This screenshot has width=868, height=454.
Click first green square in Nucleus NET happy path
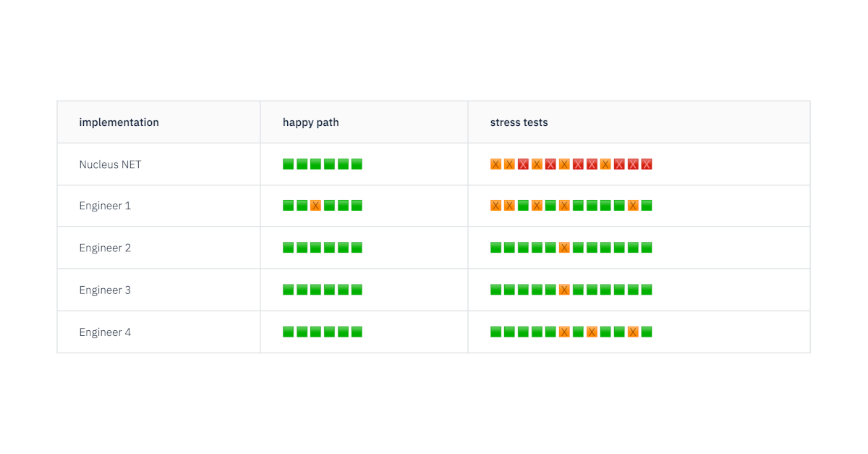click(x=288, y=164)
